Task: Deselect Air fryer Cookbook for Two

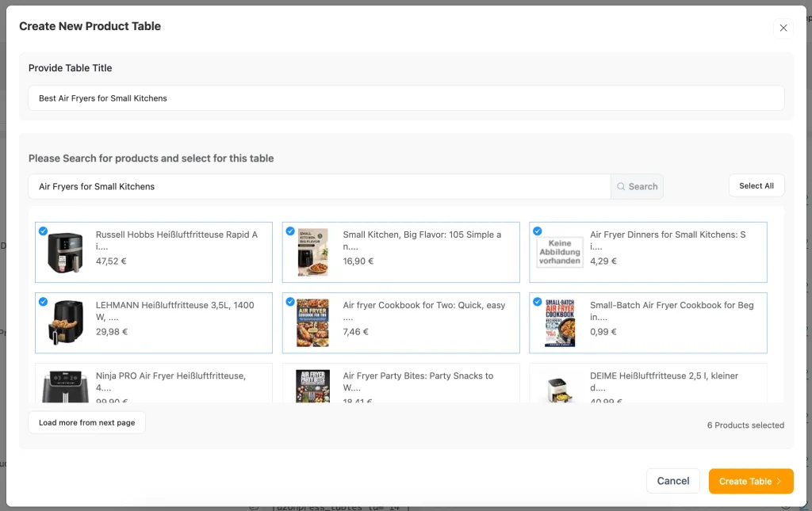Action: [x=290, y=302]
